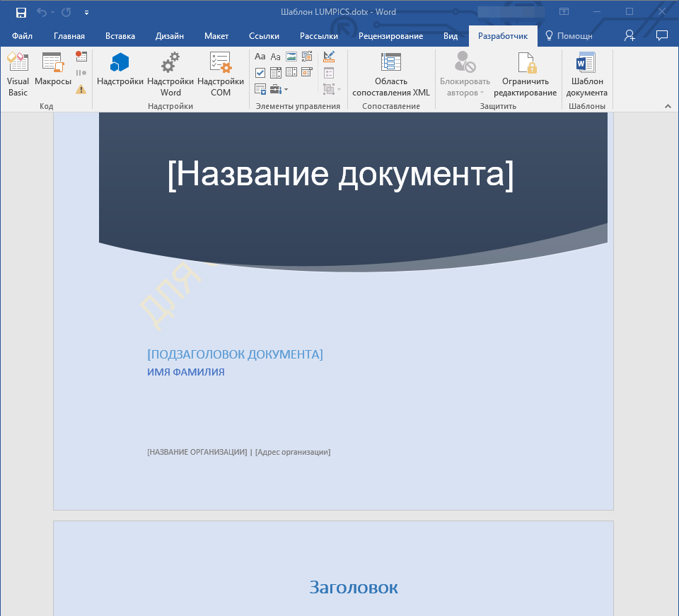Switch to the Вставка tab
This screenshot has height=616, width=679.
[120, 36]
